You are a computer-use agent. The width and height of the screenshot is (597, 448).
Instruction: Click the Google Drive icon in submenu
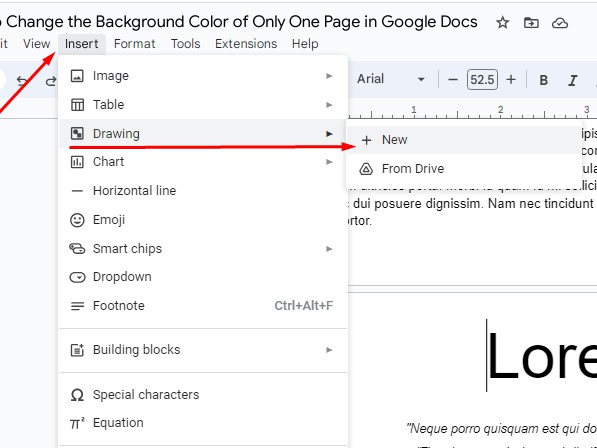[366, 169]
